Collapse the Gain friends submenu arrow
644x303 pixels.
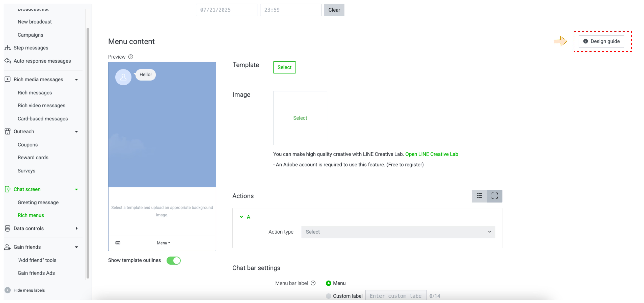[x=77, y=247]
